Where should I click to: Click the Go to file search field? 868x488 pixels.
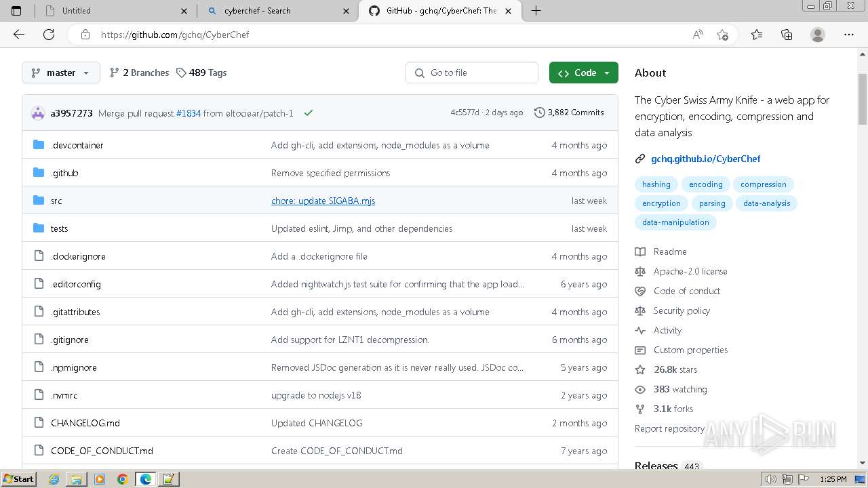[x=472, y=73]
